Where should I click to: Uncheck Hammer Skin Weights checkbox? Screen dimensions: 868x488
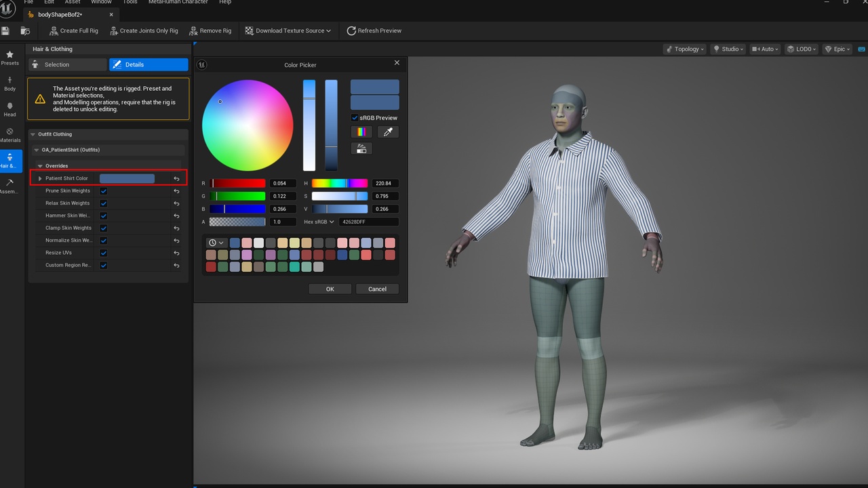pyautogui.click(x=104, y=216)
